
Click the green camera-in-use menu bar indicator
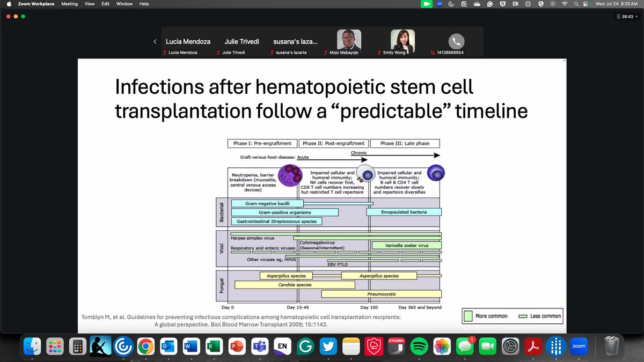click(427, 4)
